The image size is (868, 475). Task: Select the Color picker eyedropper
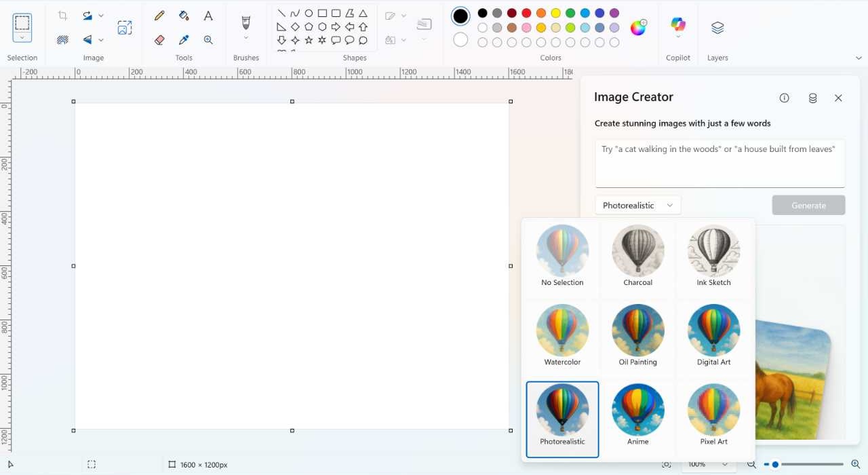tap(184, 40)
